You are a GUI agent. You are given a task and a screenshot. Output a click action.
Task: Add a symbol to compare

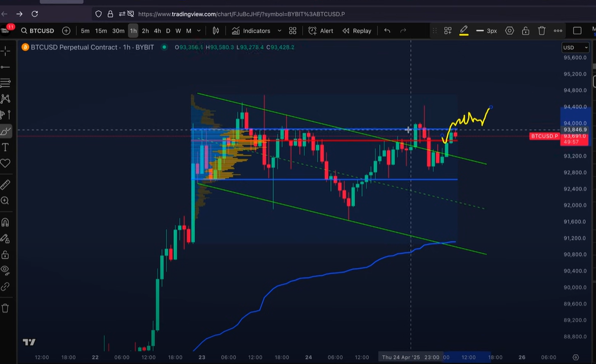(x=66, y=31)
